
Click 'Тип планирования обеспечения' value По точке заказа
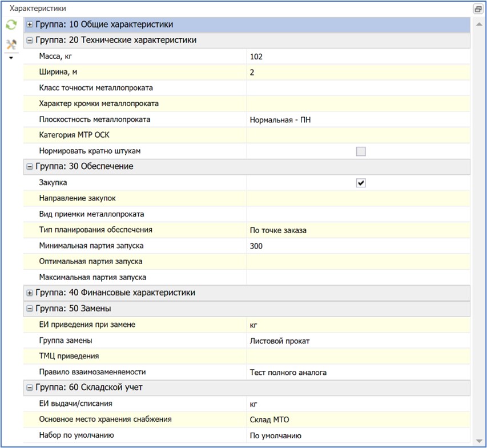(359, 230)
